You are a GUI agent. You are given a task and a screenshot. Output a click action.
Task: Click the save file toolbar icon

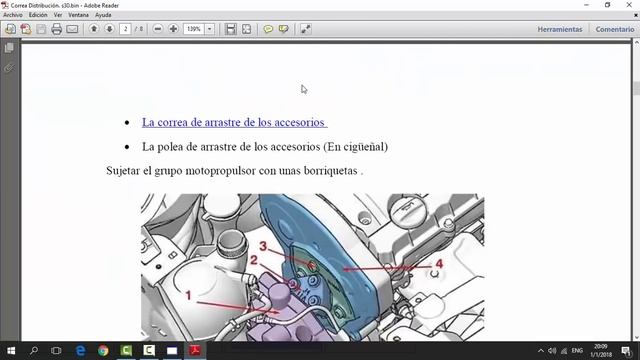[41, 29]
